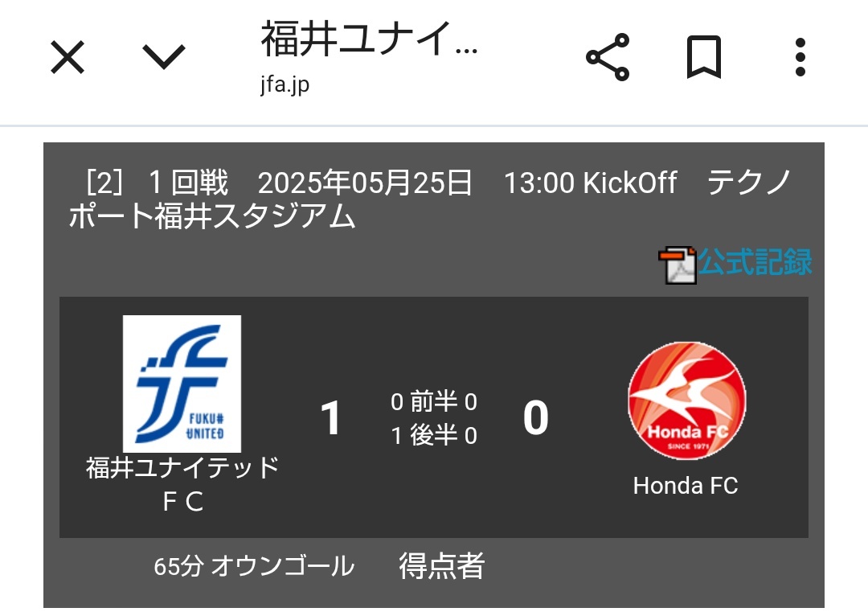Select the 福井ユナイテッドFC team name
Viewport: 868px width, 616px height.
click(182, 484)
